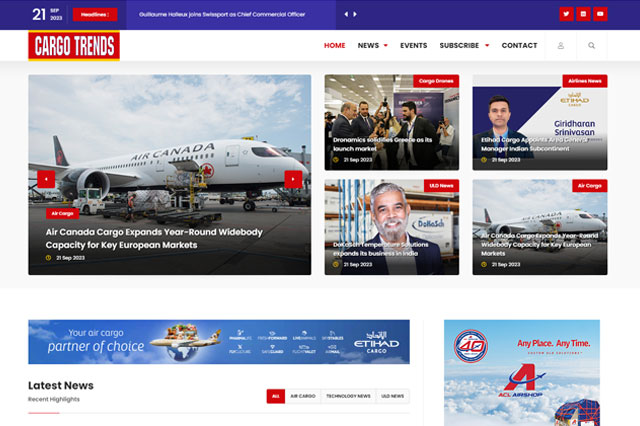Open the Etihad Cargo Area General Manager article
This screenshot has width=640, height=426.
[x=534, y=144]
